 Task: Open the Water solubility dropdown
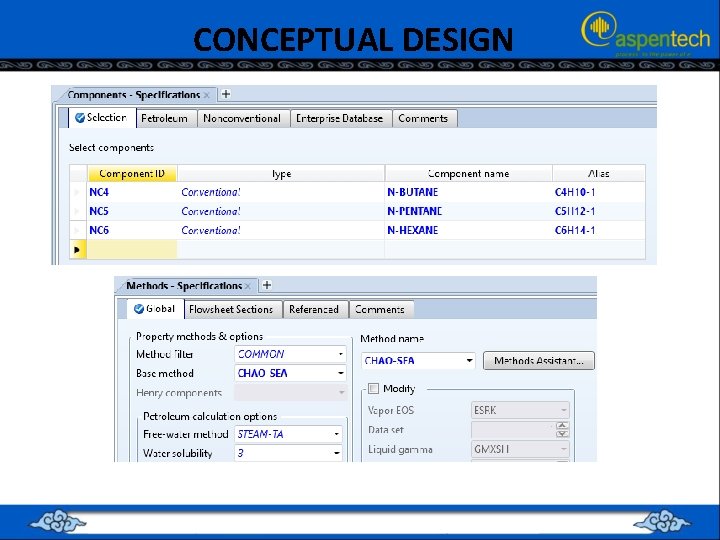click(337, 453)
